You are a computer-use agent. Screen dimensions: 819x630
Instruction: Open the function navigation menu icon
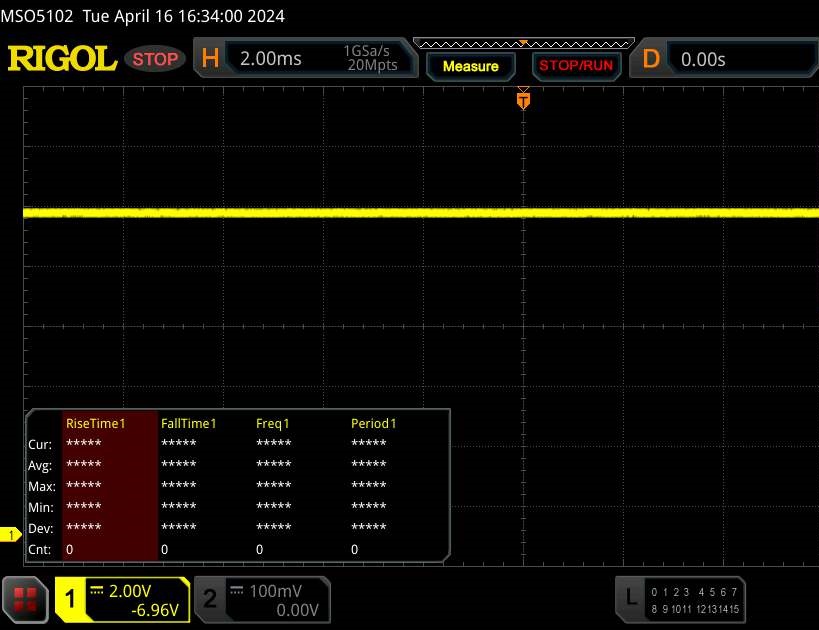[x=26, y=599]
